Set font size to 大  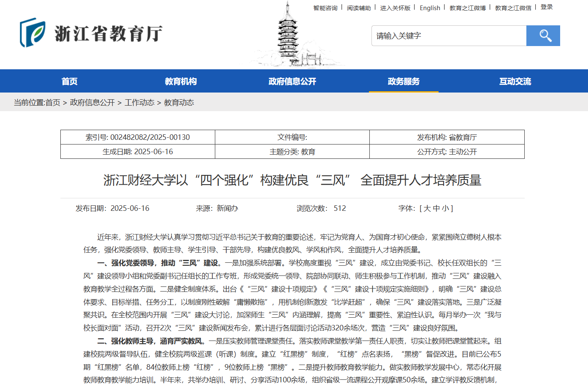(427, 208)
